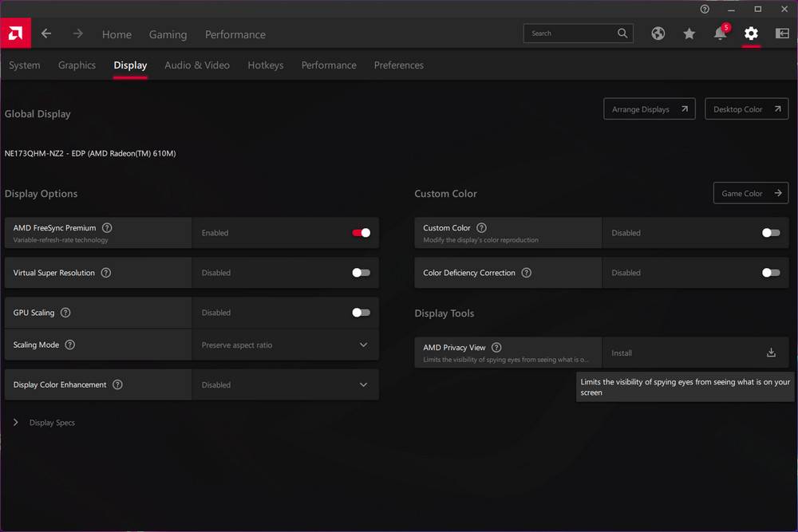The height and width of the screenshot is (532, 798).
Task: Click the settings gear icon
Action: click(x=751, y=33)
